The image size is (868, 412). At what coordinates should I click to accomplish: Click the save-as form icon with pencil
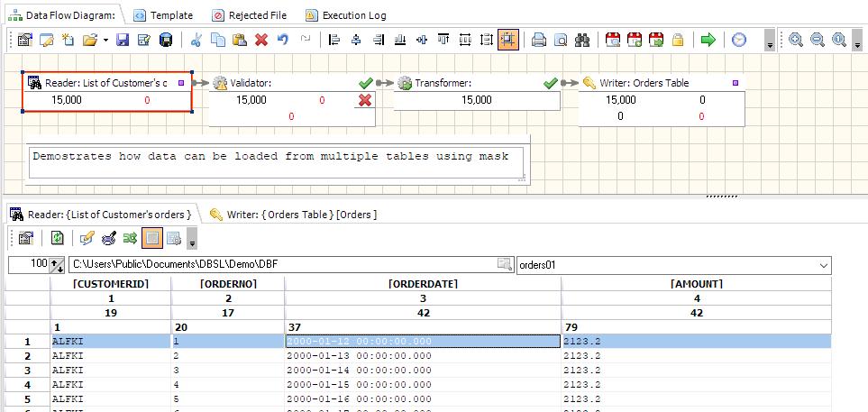[x=144, y=40]
